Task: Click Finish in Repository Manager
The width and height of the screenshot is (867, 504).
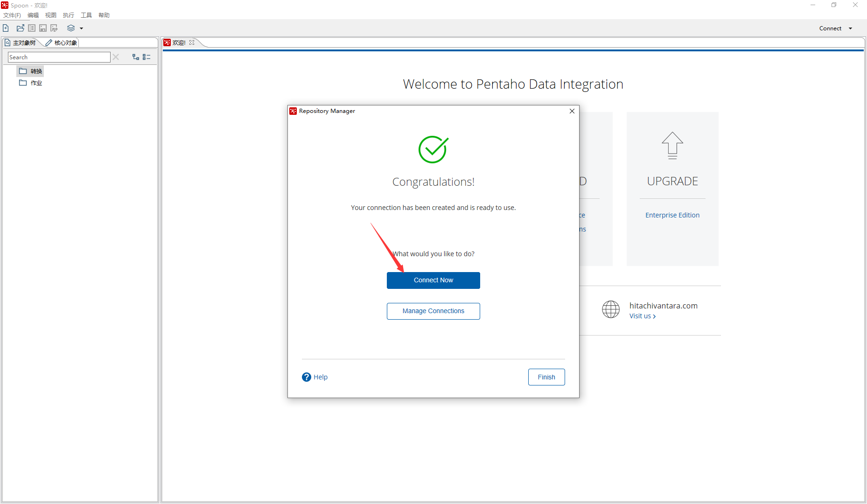Action: point(546,377)
